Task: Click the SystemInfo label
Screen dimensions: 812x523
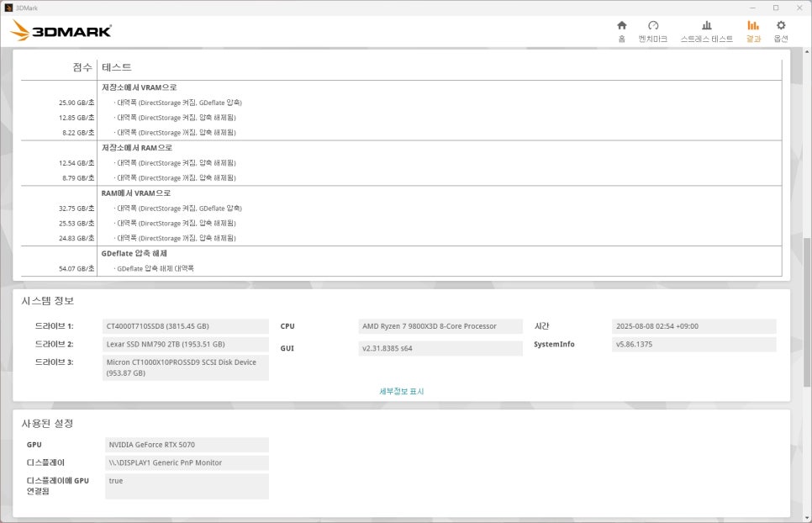Action: pyautogui.click(x=554, y=345)
